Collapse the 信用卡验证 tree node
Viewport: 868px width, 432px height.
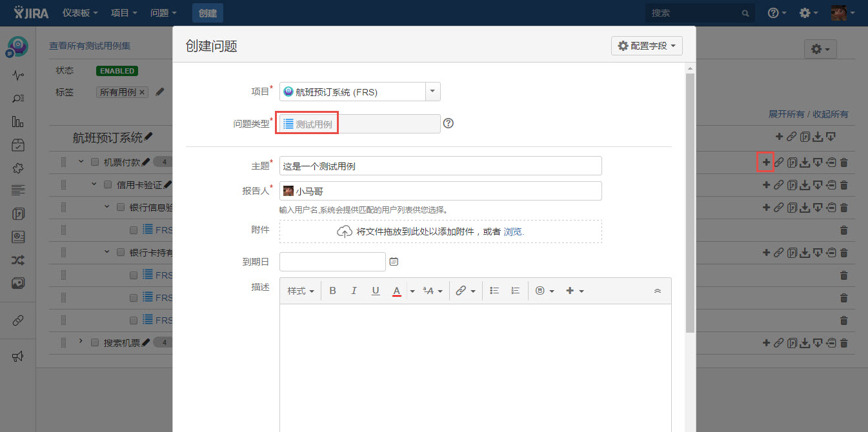tap(94, 184)
